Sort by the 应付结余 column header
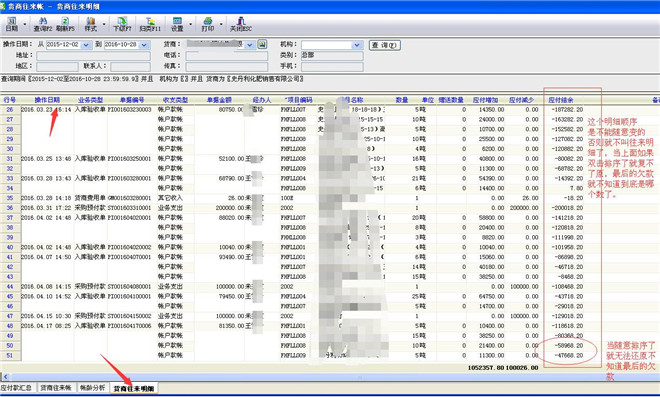Viewport: 660px width, 397px height. 561,100
